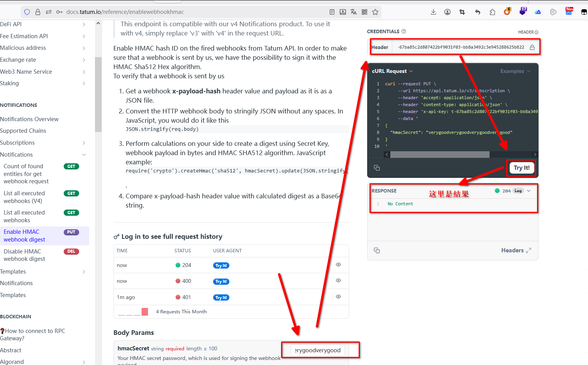
Task: Click the hmacSecret input field
Action: 317,350
